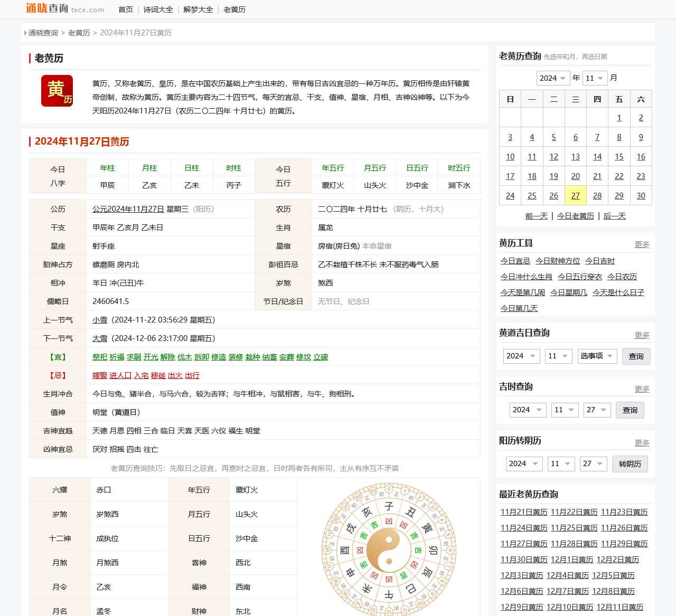
Task: Expand the day dropdown in 阳历转阴历
Action: click(593, 463)
